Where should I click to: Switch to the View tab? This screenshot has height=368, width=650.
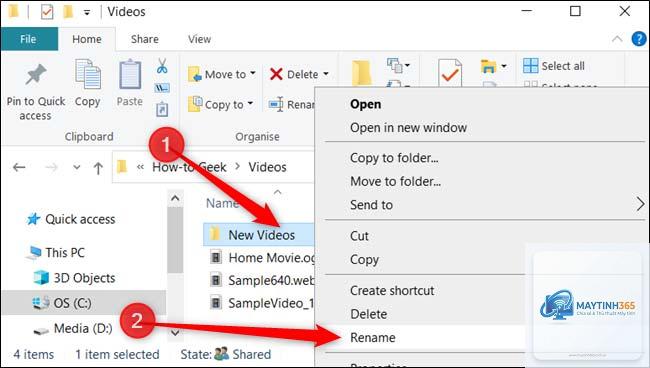[199, 39]
